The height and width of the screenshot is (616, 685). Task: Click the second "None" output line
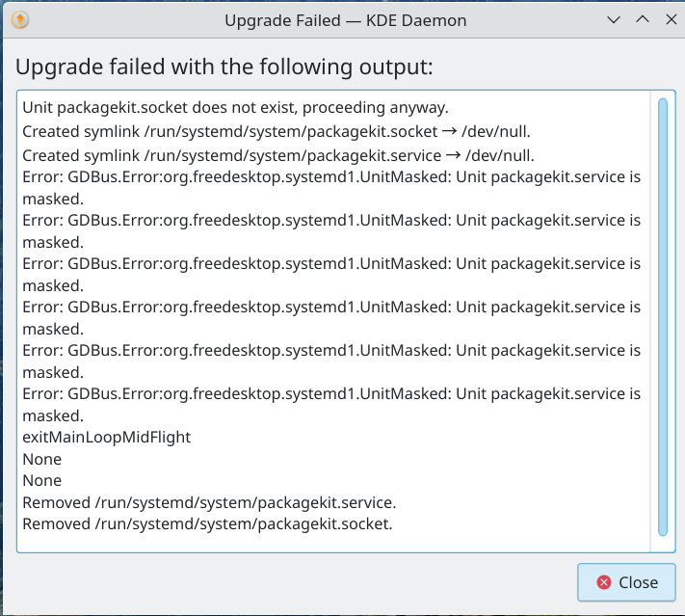coord(41,481)
